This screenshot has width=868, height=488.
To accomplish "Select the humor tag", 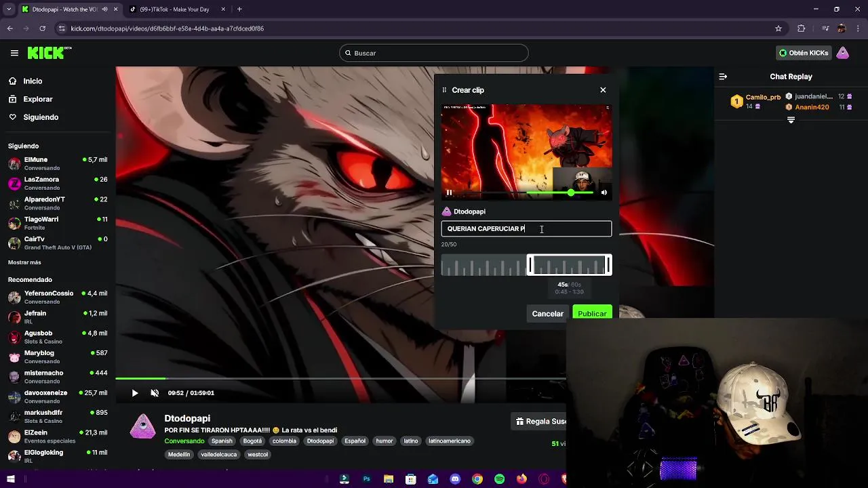I will pos(384,441).
